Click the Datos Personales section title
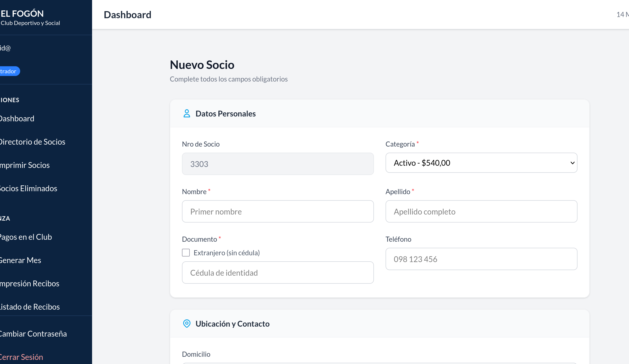 tap(225, 114)
